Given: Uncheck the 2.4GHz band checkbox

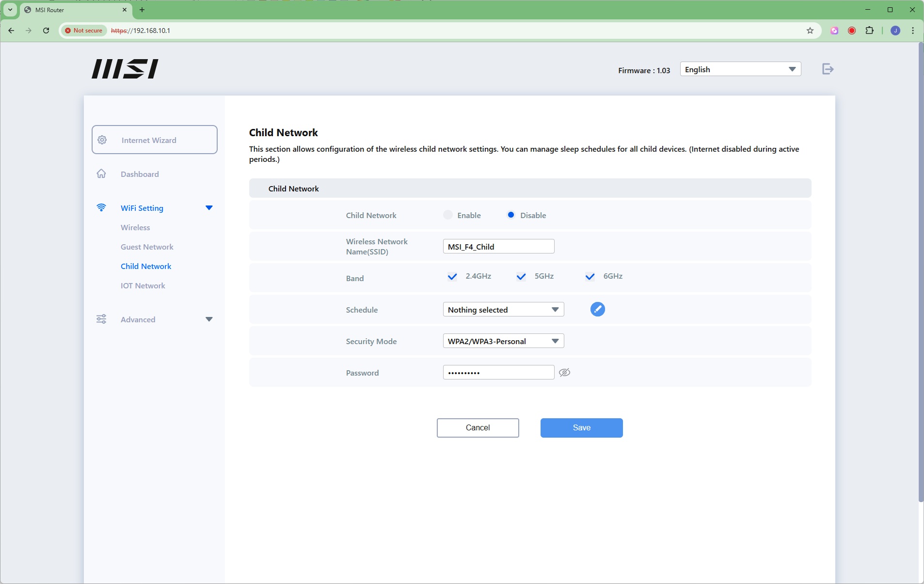Looking at the screenshot, I should coord(452,277).
